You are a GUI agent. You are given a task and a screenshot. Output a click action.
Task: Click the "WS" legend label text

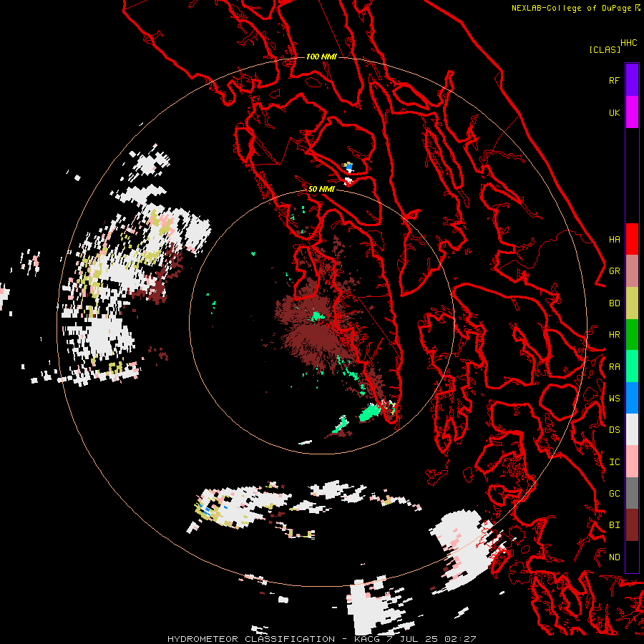[x=614, y=398]
